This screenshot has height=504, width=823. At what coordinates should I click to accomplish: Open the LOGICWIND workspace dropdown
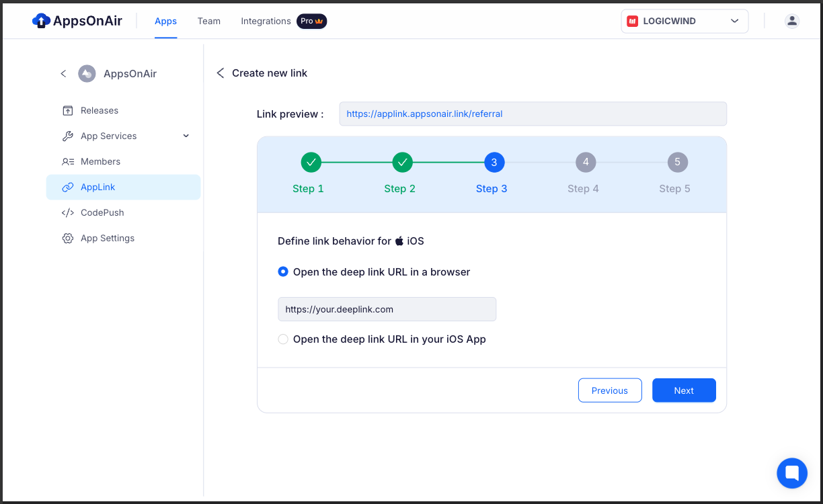pyautogui.click(x=684, y=21)
